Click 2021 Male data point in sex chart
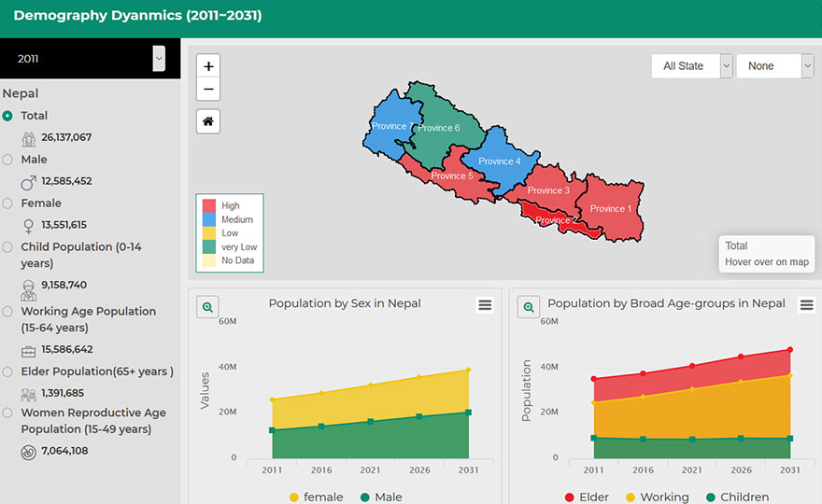The image size is (822, 504). 371,421
